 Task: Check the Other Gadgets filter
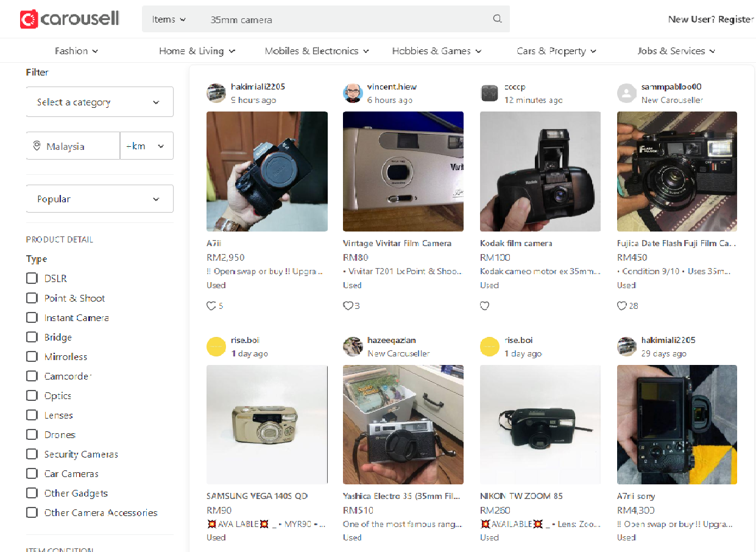pyautogui.click(x=32, y=493)
